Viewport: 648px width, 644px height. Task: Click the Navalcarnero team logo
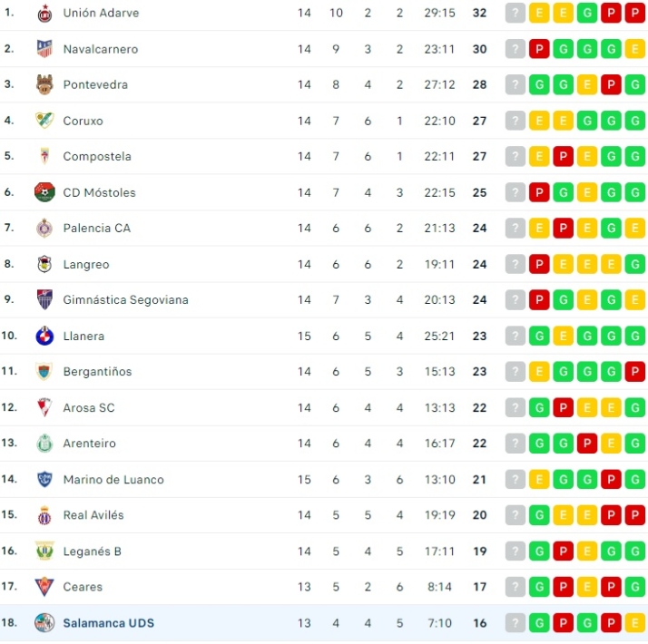pyautogui.click(x=44, y=49)
